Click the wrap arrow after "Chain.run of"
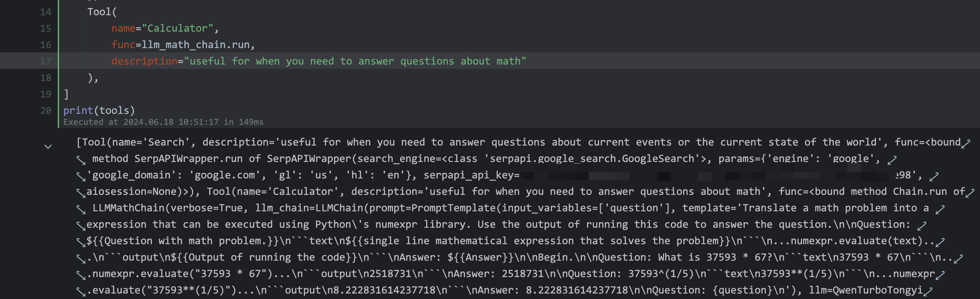Screen dimensions: 980x299 970,193
